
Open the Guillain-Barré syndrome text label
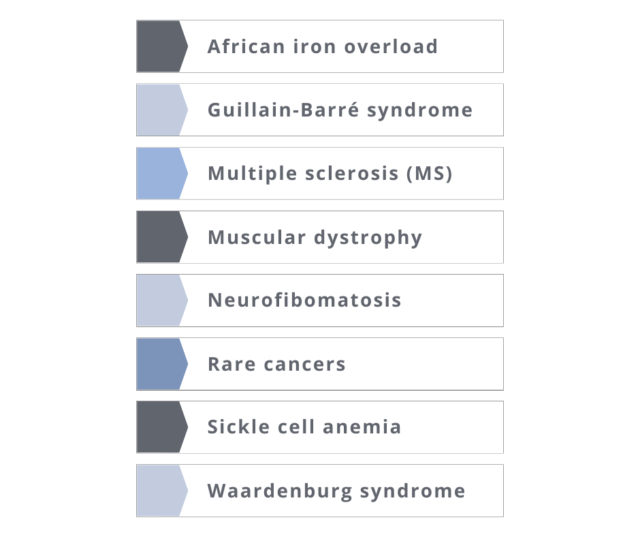point(340,110)
